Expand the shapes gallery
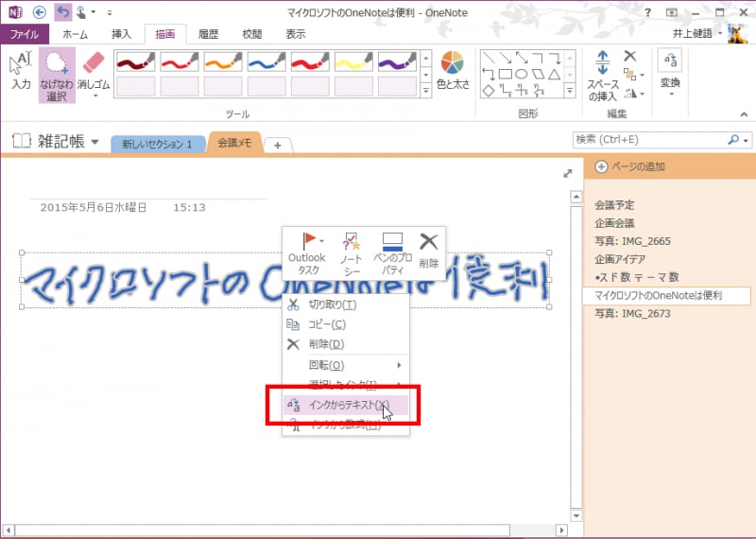Screen dimensions: 756x539 570,90
